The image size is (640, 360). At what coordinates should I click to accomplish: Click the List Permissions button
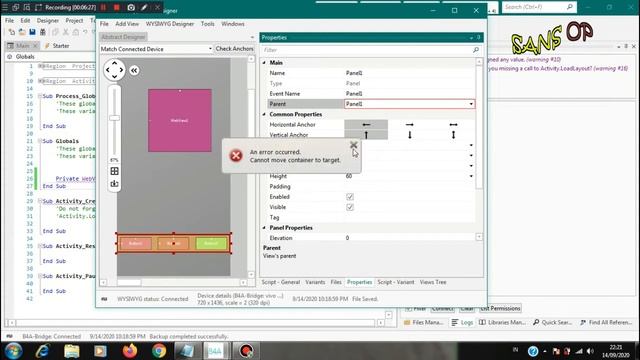500,308
